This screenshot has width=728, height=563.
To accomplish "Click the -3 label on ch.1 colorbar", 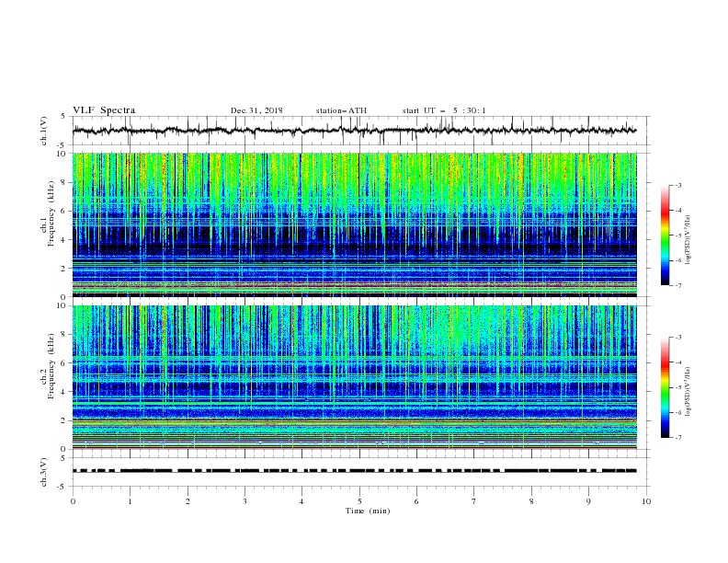I will (678, 185).
